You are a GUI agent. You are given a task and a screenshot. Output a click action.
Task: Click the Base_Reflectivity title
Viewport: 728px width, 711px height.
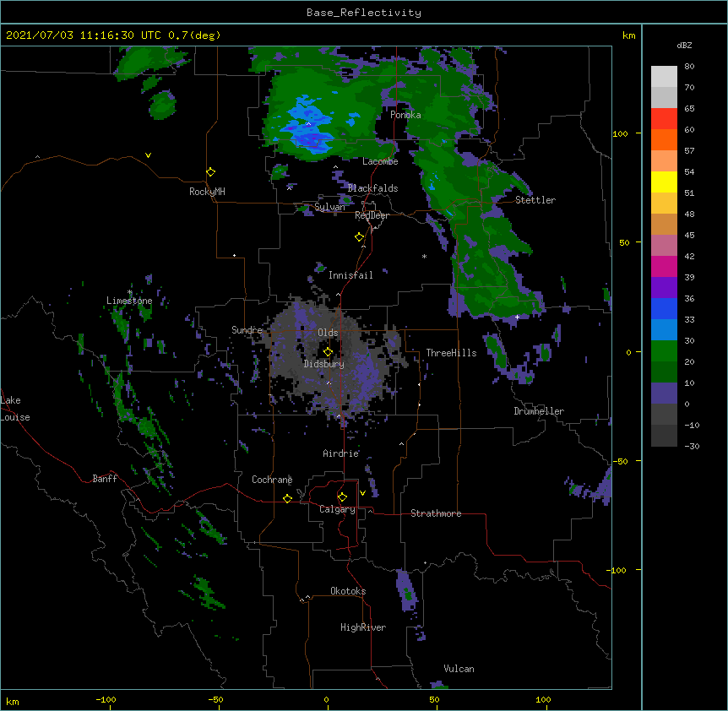tap(364, 13)
